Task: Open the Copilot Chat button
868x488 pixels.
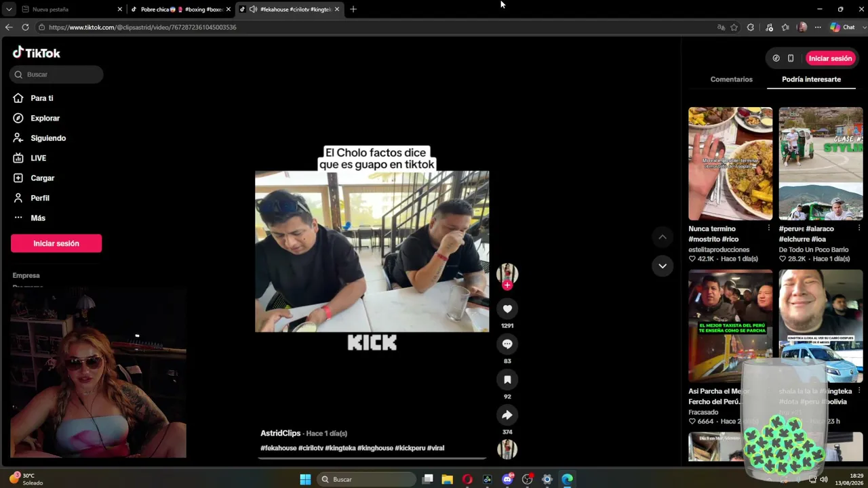Action: point(843,27)
